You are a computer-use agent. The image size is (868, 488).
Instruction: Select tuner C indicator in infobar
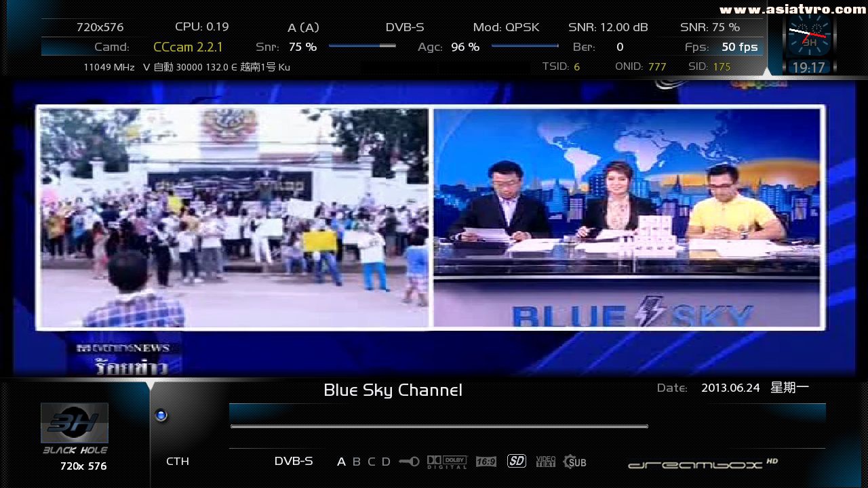[371, 462]
